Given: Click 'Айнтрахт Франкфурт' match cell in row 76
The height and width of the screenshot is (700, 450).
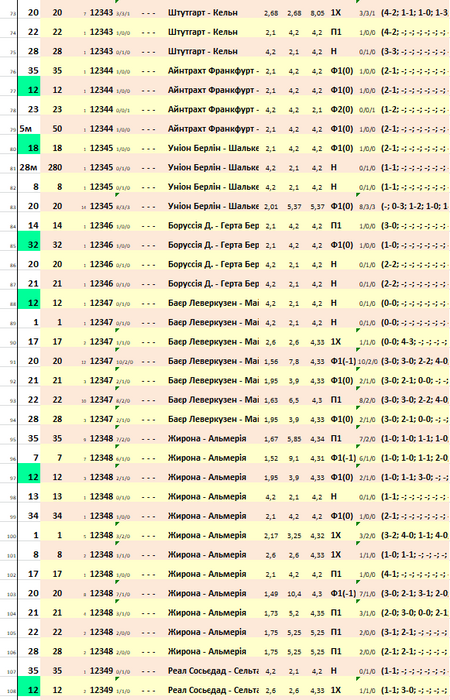Looking at the screenshot, I should tap(213, 71).
